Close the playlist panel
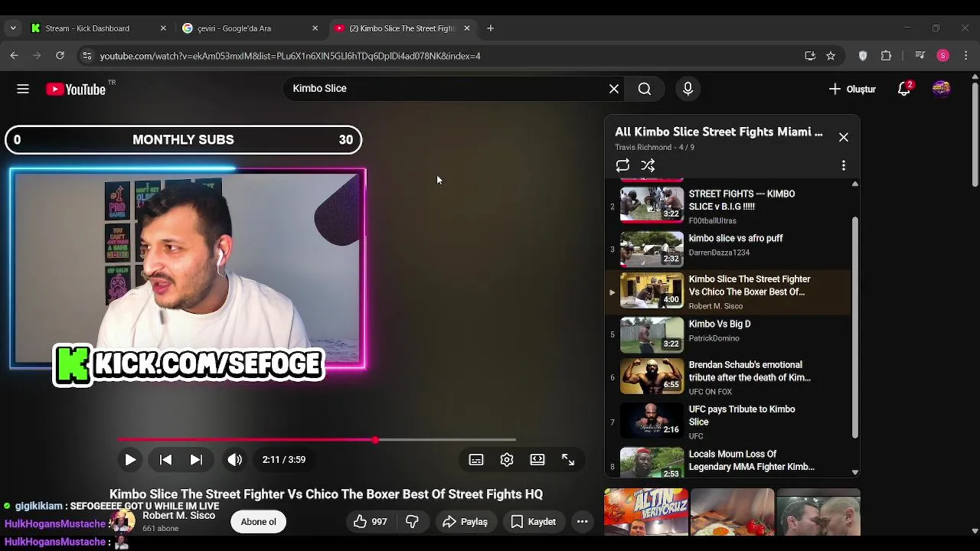This screenshot has height=551, width=980. coord(844,137)
